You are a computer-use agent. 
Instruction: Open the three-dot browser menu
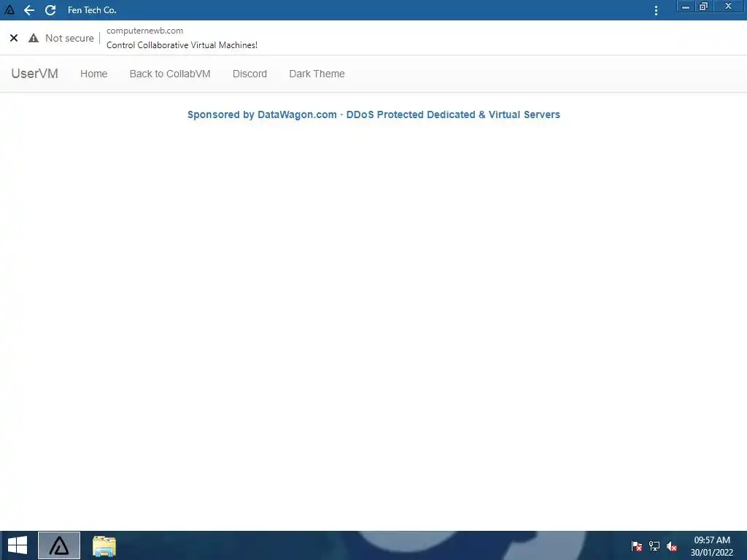coord(656,10)
